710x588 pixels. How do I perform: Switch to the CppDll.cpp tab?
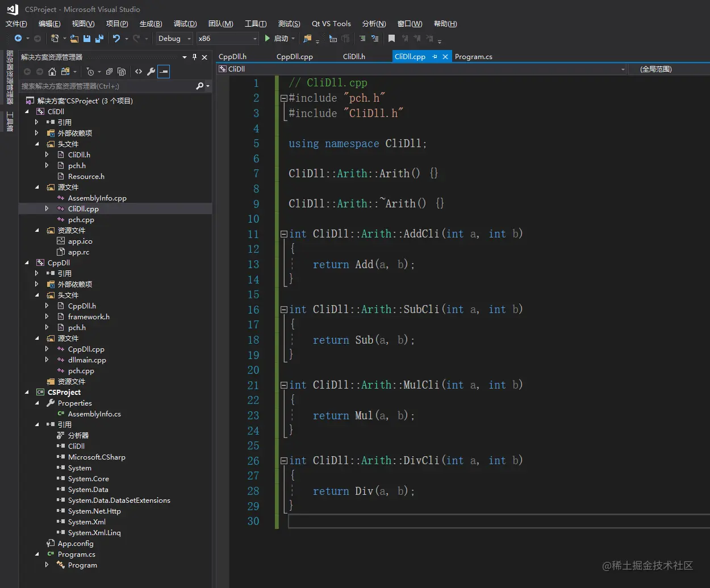pyautogui.click(x=295, y=57)
